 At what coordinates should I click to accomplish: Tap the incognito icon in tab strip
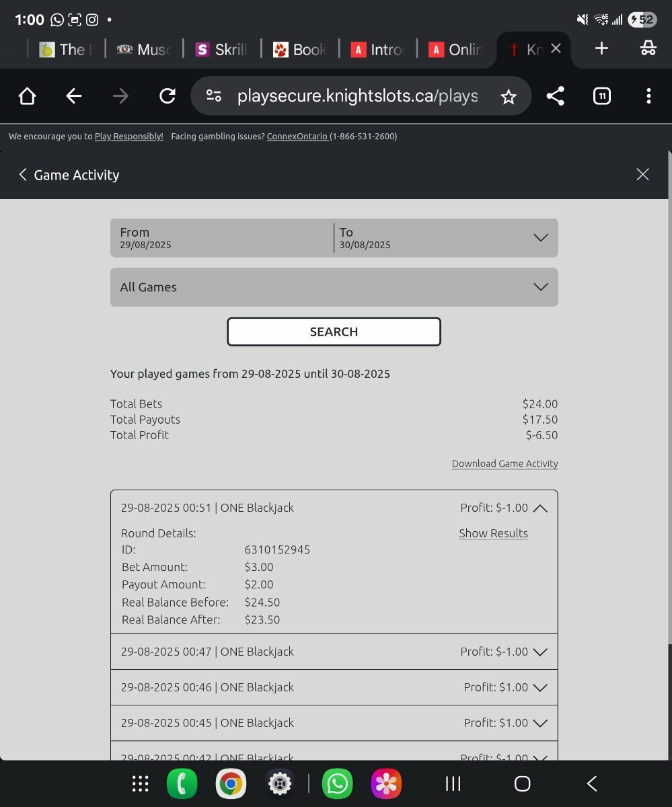tap(648, 48)
